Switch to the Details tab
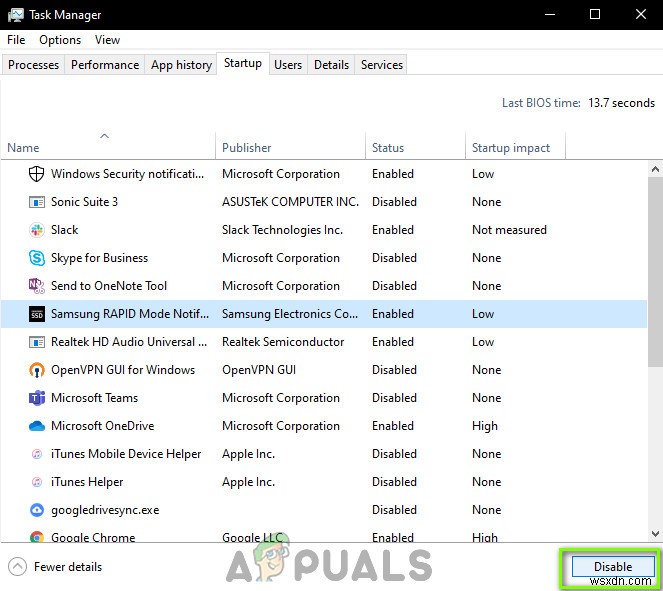Viewport: 663px width, 591px height. pyautogui.click(x=332, y=65)
